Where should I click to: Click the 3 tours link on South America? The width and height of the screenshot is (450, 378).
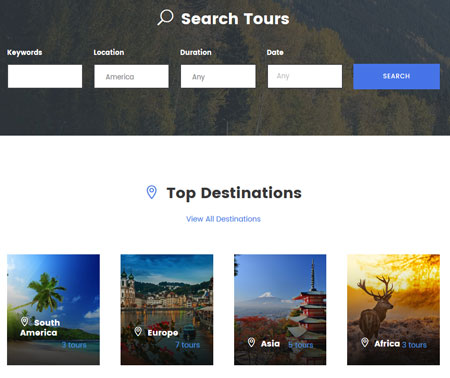[74, 345]
